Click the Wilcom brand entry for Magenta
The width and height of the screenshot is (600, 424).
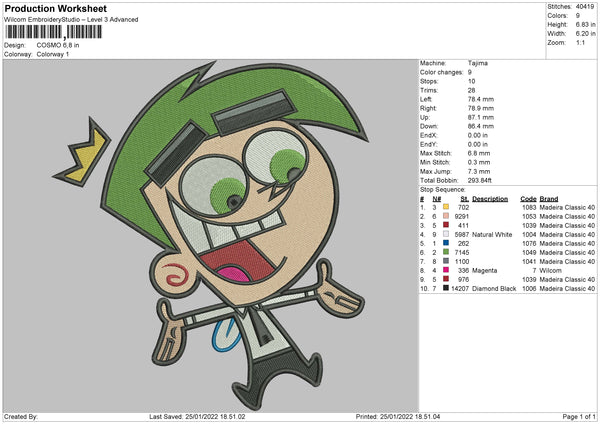click(551, 270)
